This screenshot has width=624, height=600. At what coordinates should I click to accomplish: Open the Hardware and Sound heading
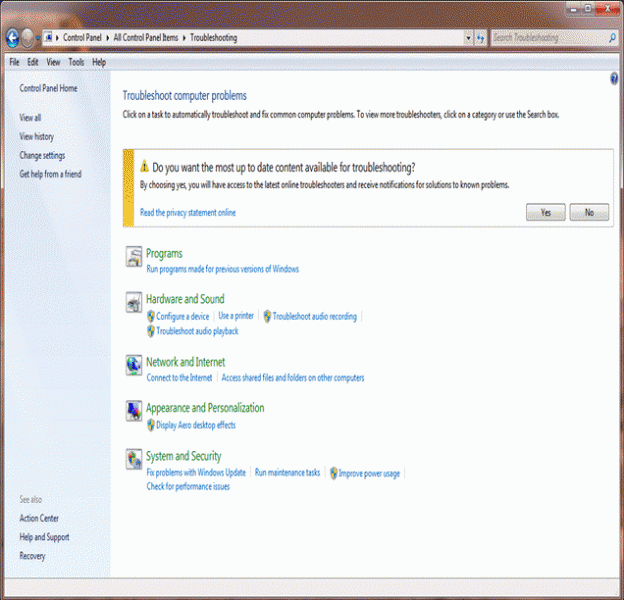185,299
